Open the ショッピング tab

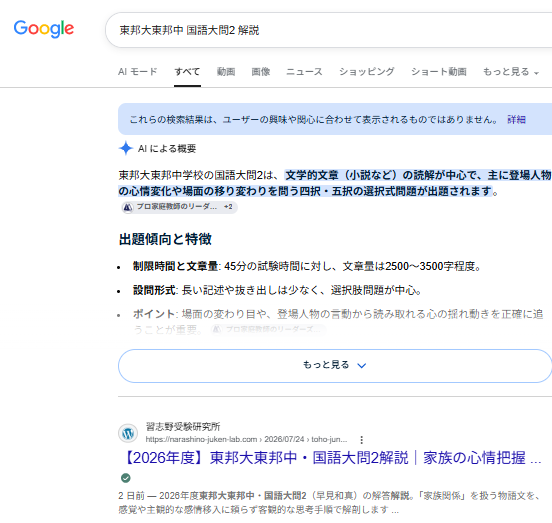366,72
